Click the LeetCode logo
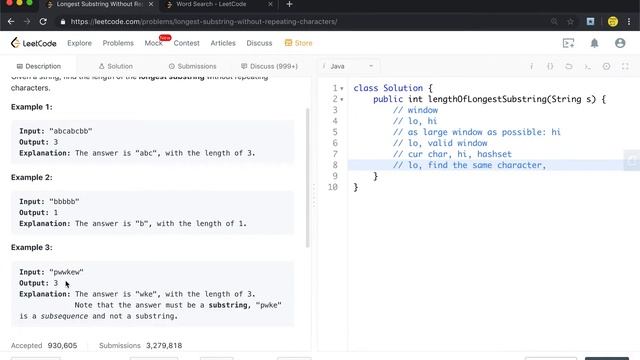Viewport: 640px width, 360px height. point(33,43)
